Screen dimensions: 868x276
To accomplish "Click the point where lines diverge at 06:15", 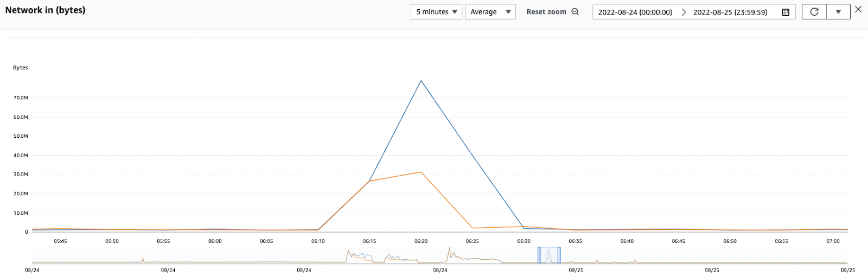I will coord(369,181).
